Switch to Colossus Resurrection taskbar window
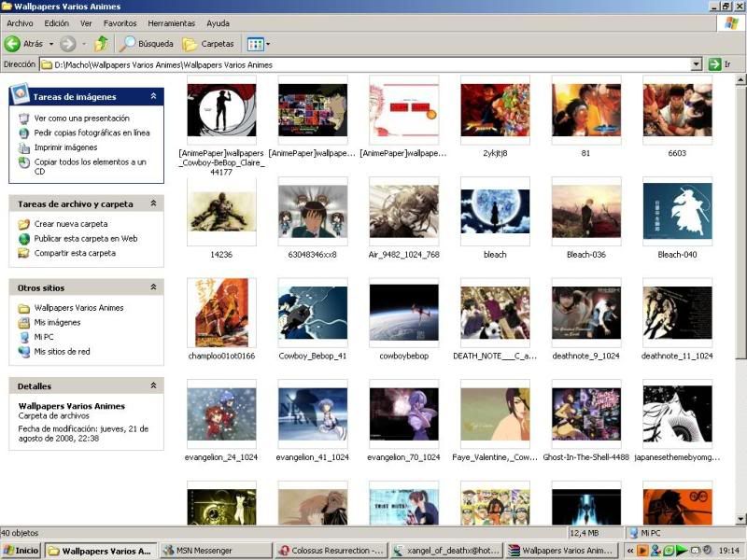Viewport: 747px width, 560px height. tap(331, 551)
